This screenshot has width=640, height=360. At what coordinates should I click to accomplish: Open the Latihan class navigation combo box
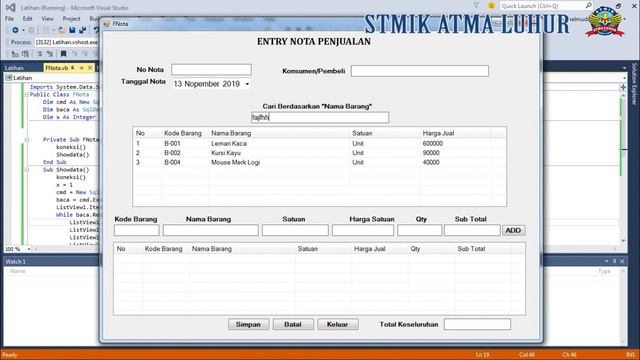click(x=51, y=78)
